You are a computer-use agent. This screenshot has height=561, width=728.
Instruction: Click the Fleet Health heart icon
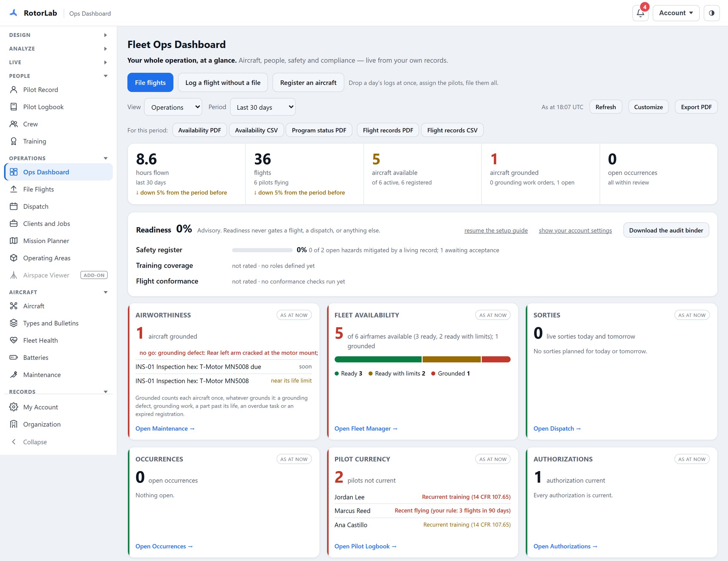pyautogui.click(x=14, y=340)
